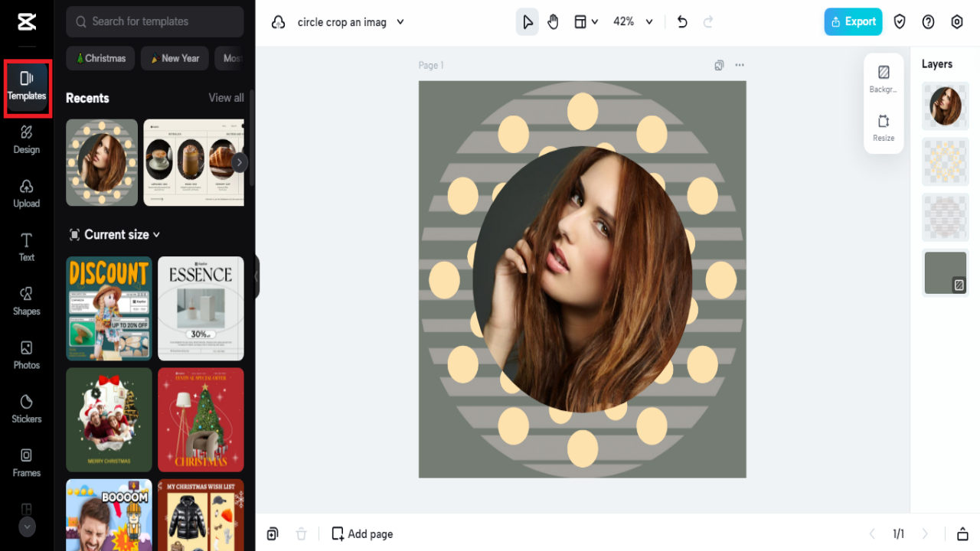The width and height of the screenshot is (980, 551).
Task: Undo the last action
Action: [x=682, y=22]
